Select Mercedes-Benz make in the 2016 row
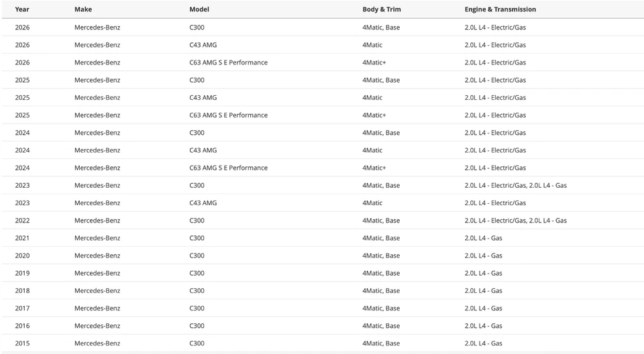The image size is (644, 354). 97,326
